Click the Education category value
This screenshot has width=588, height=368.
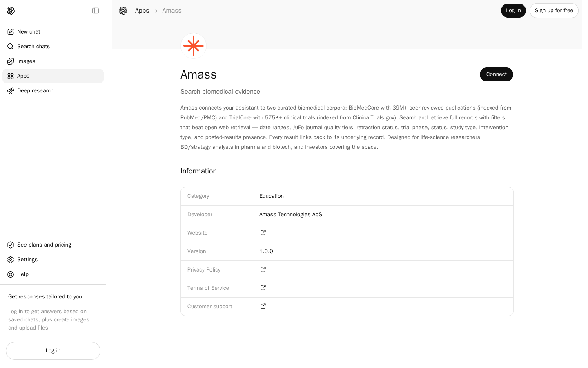click(272, 196)
